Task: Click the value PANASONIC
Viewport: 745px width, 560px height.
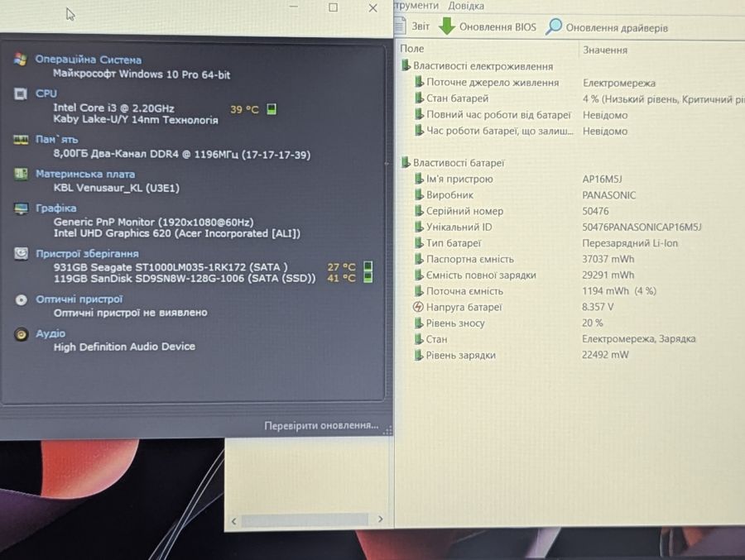Action: [x=608, y=195]
